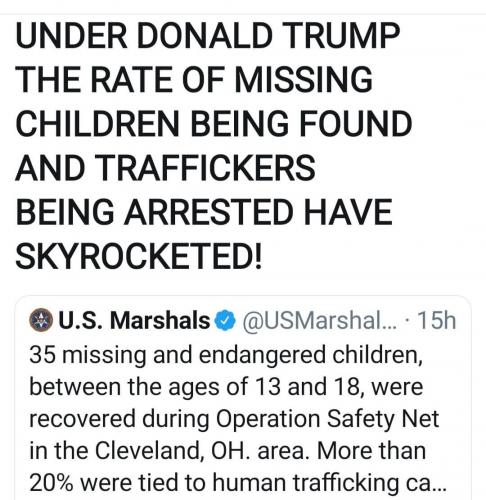Open the U.S. Marshals profile avatar
486x500 pixels.
pos(41,320)
